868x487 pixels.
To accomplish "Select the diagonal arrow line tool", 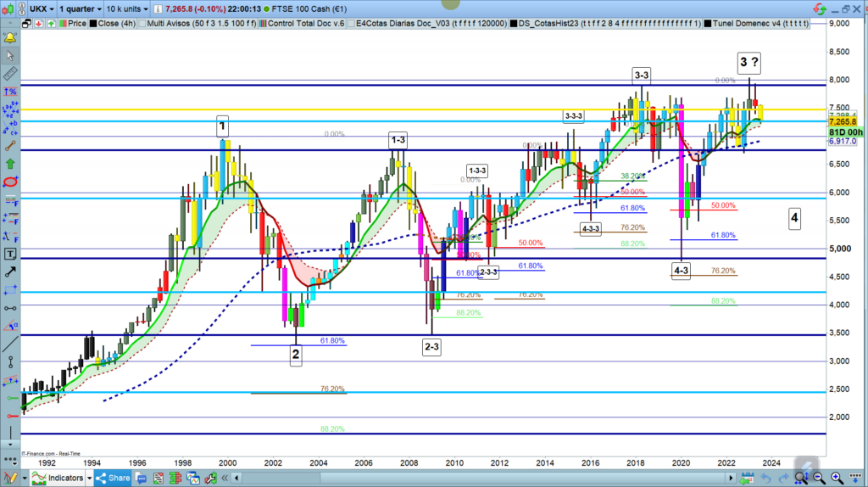I will click(x=11, y=272).
